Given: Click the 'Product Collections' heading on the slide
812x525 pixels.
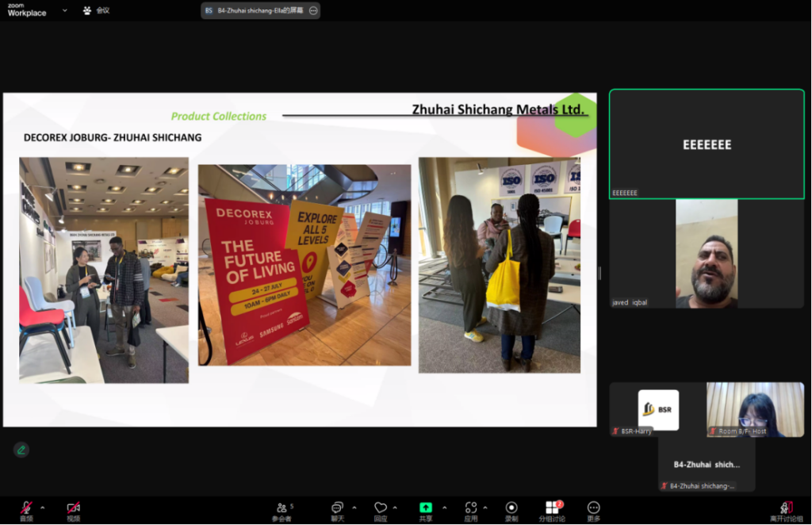Looking at the screenshot, I should tap(219, 117).
